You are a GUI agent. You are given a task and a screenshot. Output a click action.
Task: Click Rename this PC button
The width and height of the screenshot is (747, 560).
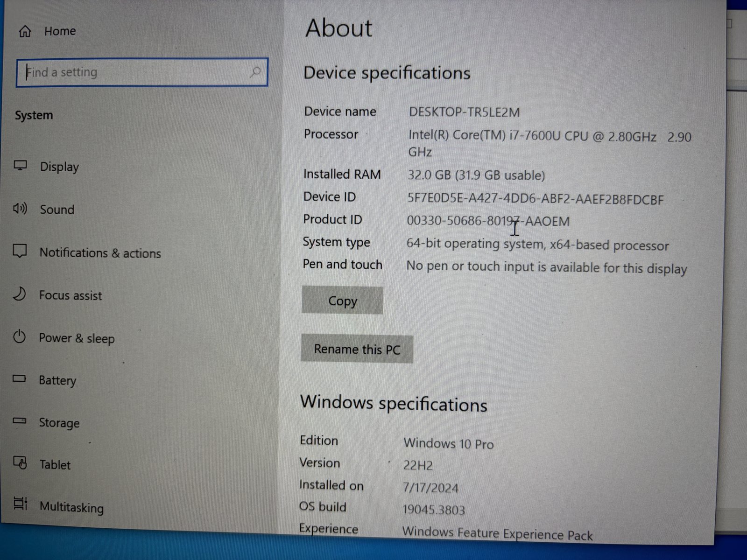pyautogui.click(x=357, y=349)
